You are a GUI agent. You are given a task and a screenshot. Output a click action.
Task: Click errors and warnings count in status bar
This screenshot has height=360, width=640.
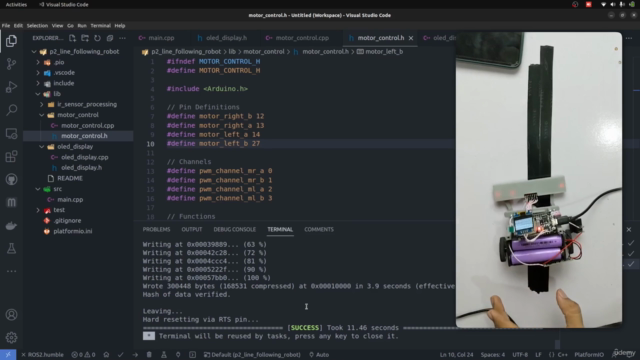coord(83,355)
